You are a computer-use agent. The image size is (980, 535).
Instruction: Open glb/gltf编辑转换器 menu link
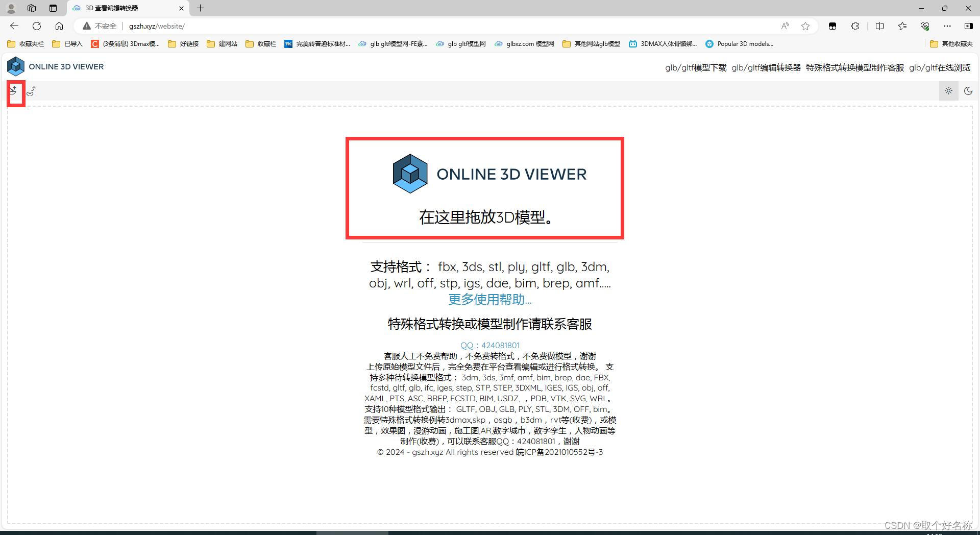pos(766,67)
